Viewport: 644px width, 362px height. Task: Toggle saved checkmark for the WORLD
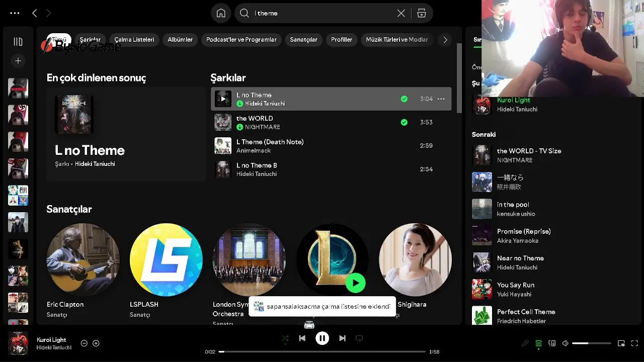coord(404,122)
